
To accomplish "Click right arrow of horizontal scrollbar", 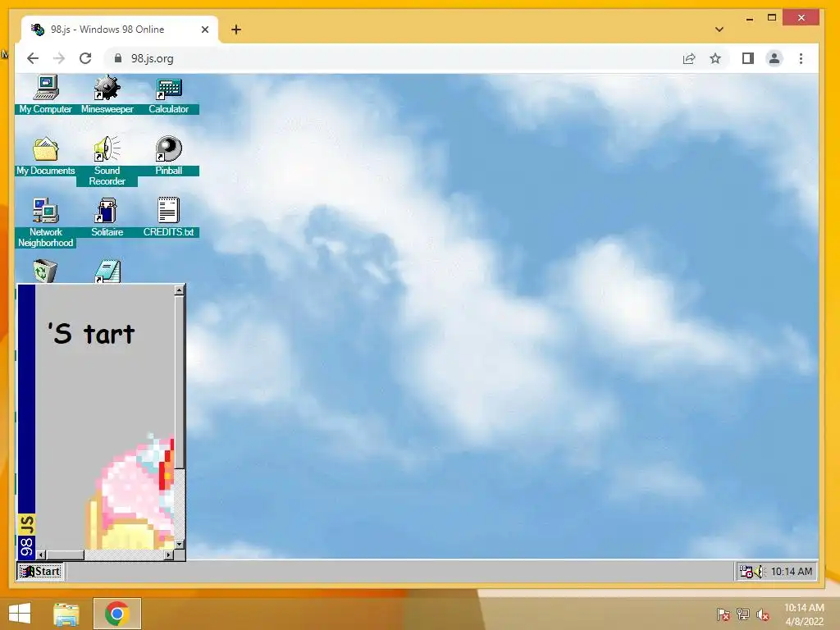I will [x=169, y=555].
